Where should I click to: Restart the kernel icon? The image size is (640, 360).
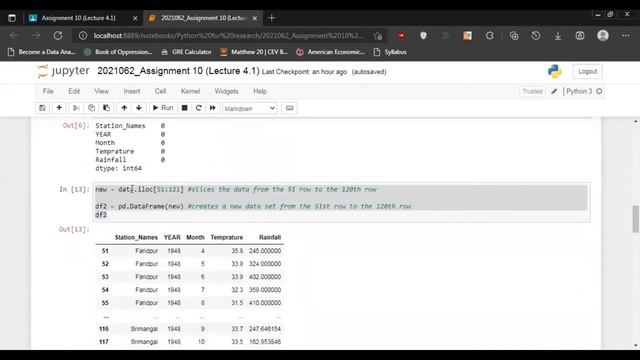tap(198, 108)
